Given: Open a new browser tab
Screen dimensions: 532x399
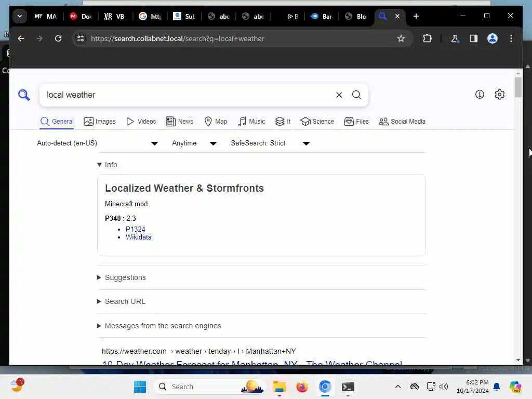Looking at the screenshot, I should [416, 16].
